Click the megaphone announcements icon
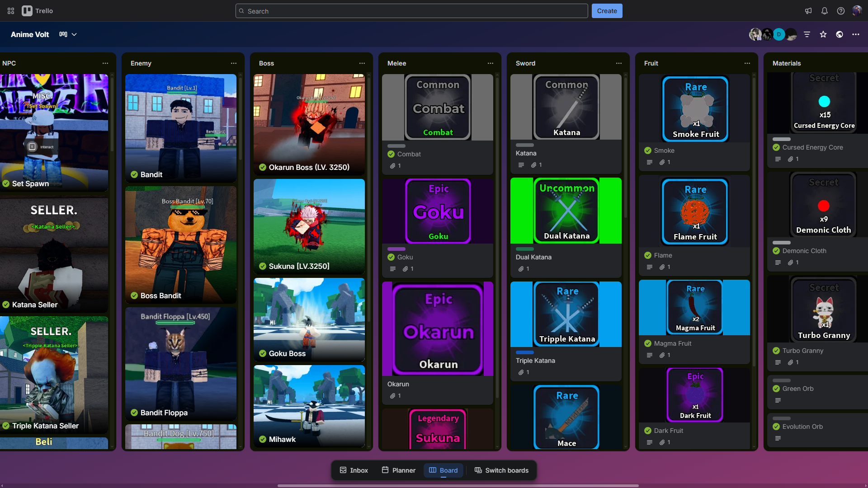Image resolution: width=868 pixels, height=488 pixels. (x=808, y=11)
